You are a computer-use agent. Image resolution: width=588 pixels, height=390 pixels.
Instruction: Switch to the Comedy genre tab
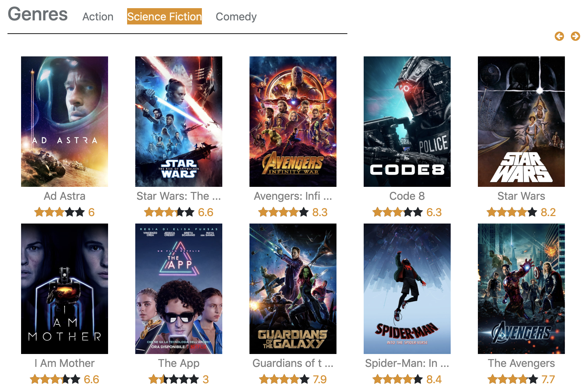(x=236, y=17)
